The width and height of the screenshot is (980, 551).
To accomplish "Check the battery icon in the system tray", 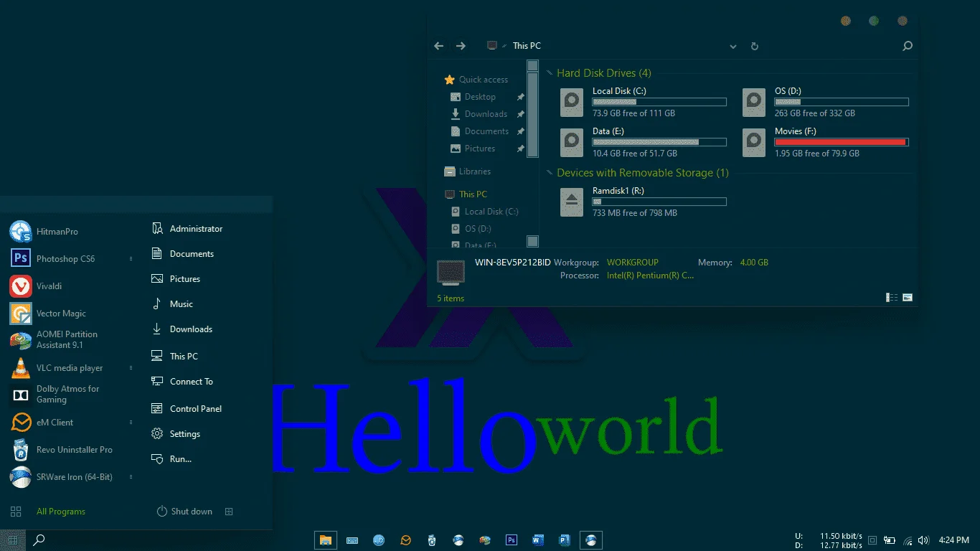I will click(x=890, y=540).
